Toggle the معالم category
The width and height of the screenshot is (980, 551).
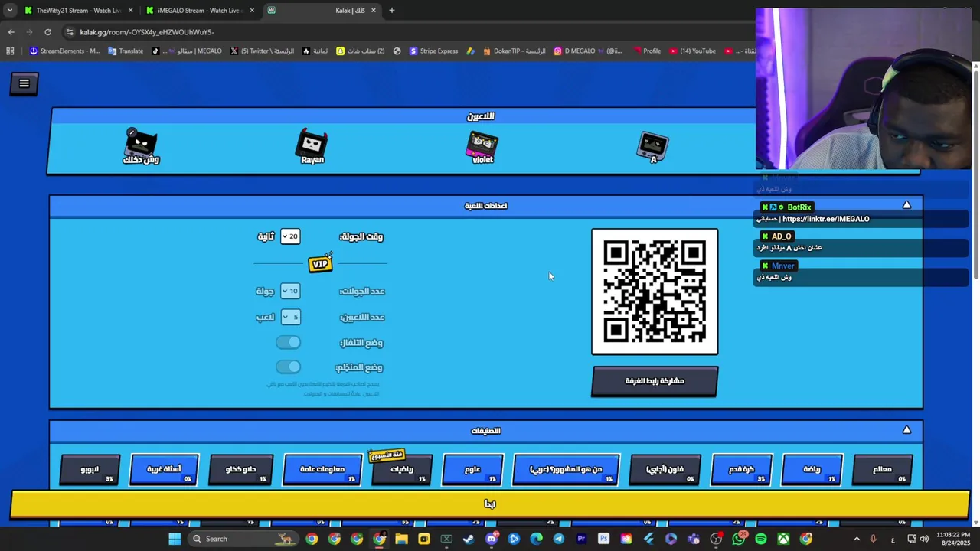882,470
